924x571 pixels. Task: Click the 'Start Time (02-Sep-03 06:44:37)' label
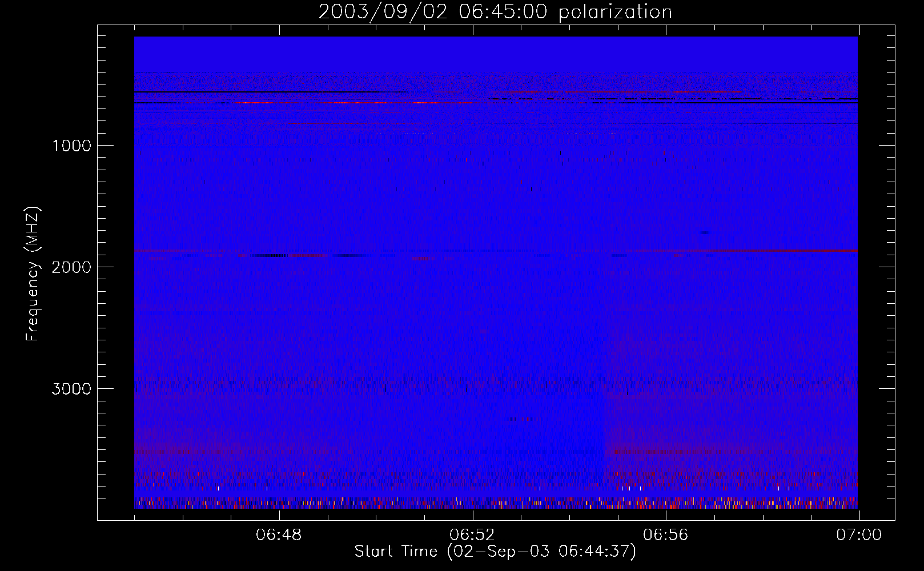pos(495,552)
